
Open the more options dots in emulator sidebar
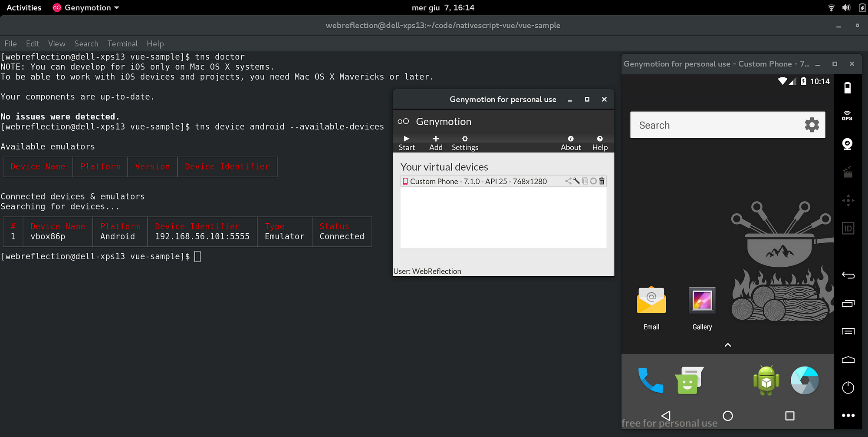pyautogui.click(x=848, y=416)
